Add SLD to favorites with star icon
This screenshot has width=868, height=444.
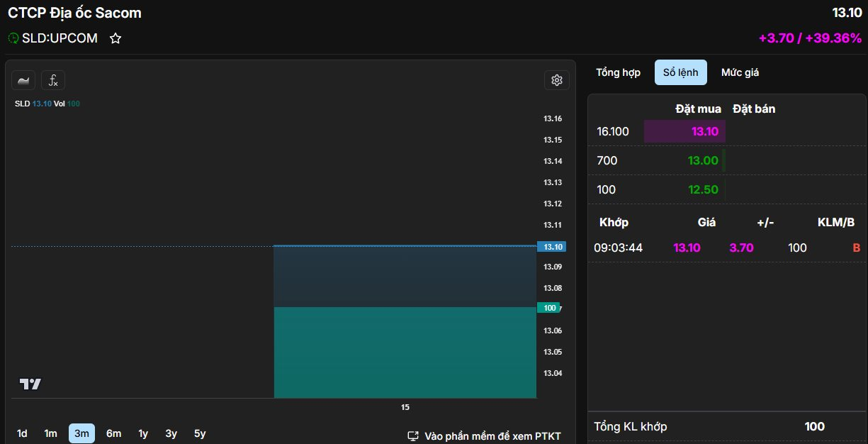click(115, 38)
